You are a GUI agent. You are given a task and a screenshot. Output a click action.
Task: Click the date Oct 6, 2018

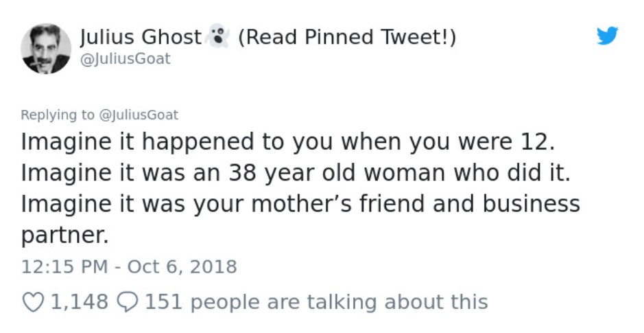click(x=182, y=266)
